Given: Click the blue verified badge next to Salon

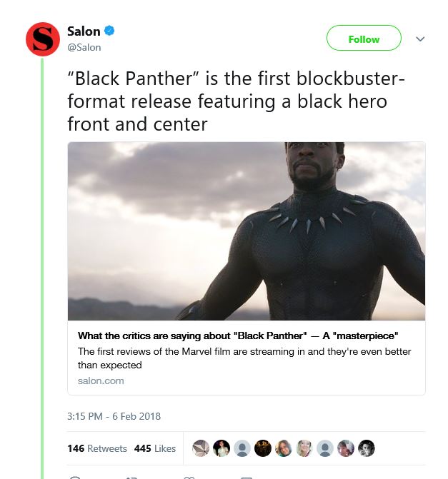Looking at the screenshot, I should tap(109, 31).
